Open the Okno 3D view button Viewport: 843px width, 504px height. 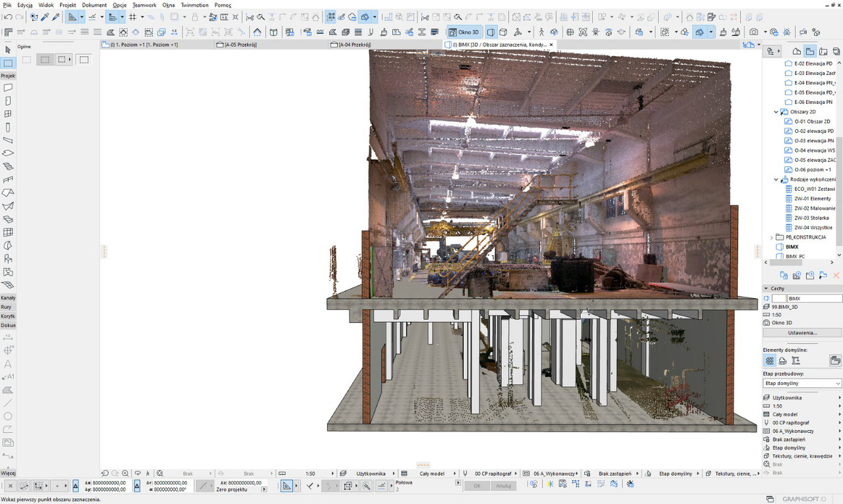[464, 32]
